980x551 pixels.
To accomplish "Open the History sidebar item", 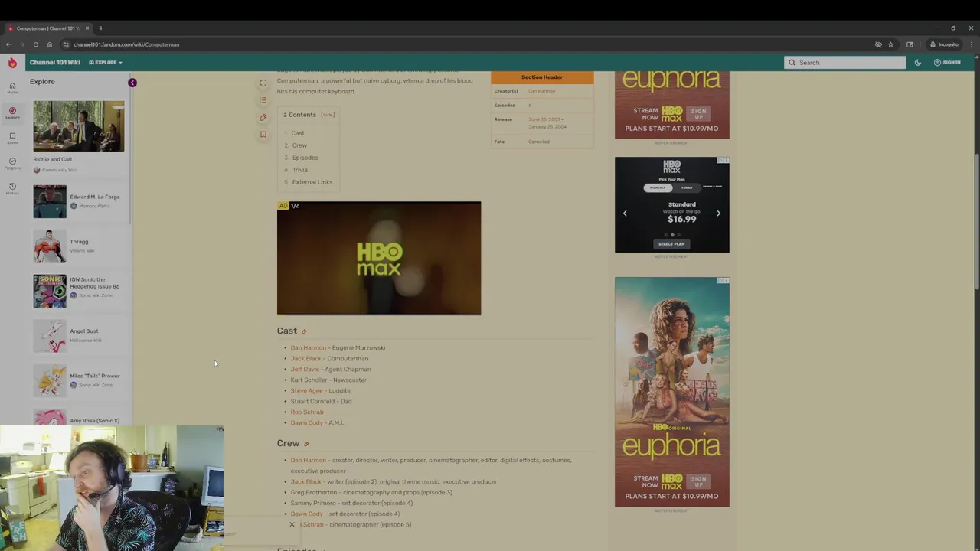I will coord(12,188).
